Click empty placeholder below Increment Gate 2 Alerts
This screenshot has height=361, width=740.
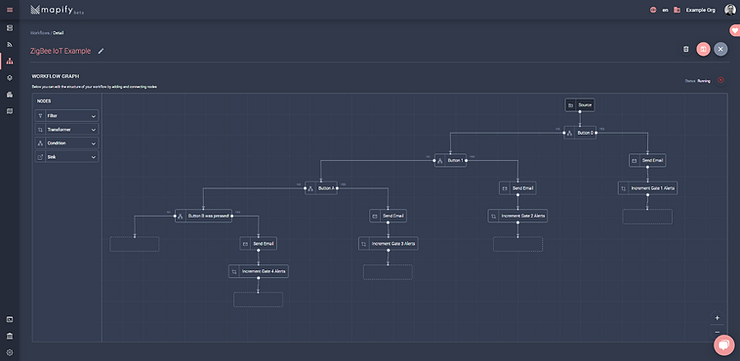point(518,244)
